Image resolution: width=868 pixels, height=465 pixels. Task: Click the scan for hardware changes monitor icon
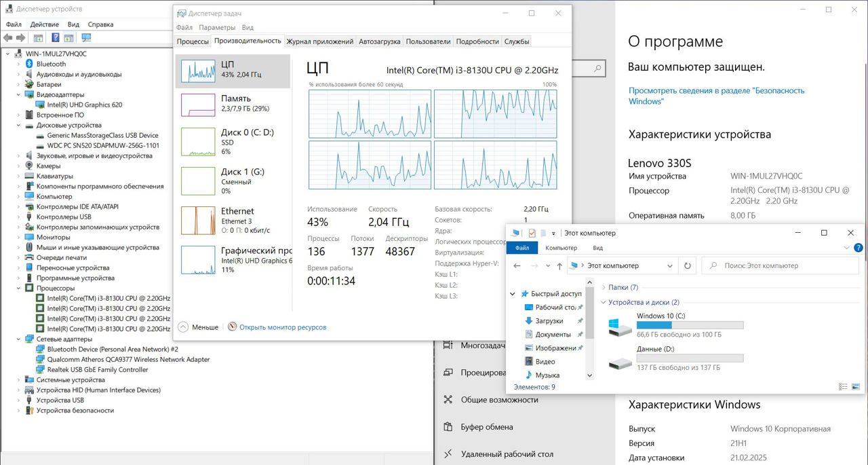86,38
